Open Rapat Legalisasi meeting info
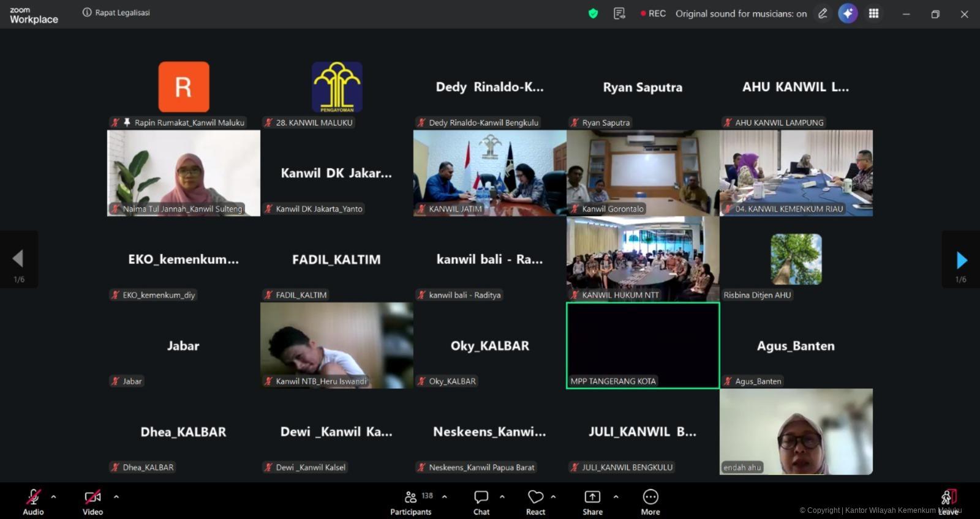The height and width of the screenshot is (519, 980). [x=116, y=13]
